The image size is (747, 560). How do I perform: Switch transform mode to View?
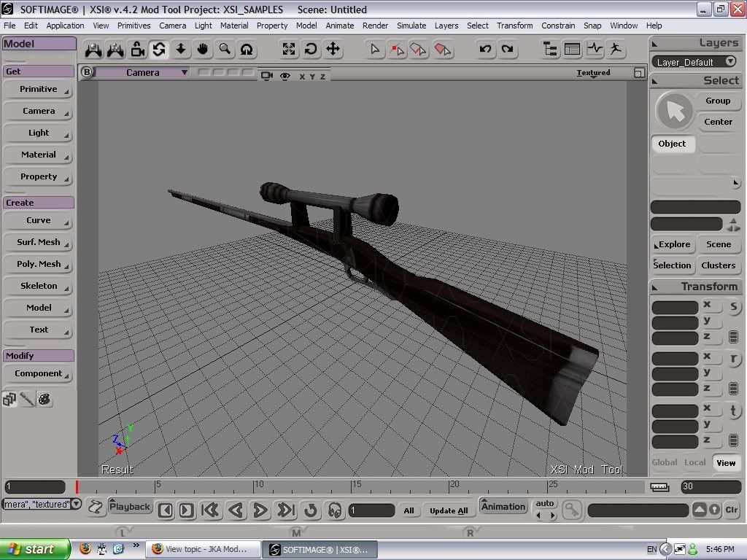click(x=726, y=463)
